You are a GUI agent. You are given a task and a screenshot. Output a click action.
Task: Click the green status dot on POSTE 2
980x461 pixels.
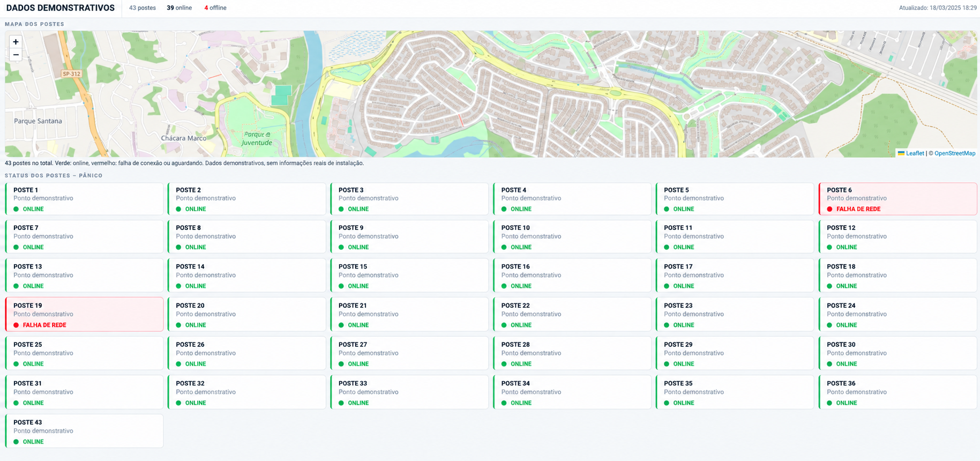coord(178,209)
